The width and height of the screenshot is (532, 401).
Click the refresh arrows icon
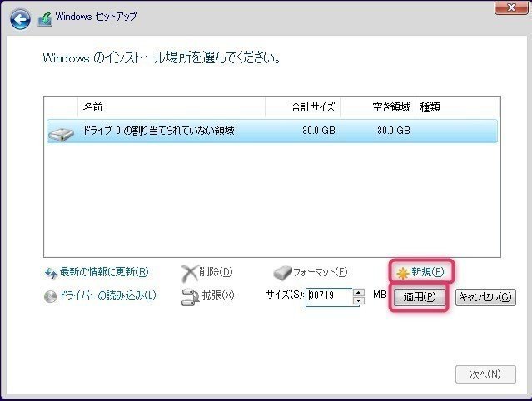[x=51, y=273]
